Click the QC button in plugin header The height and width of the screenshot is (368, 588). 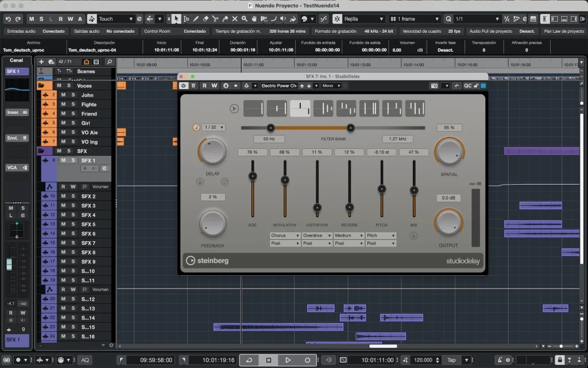click(468, 86)
